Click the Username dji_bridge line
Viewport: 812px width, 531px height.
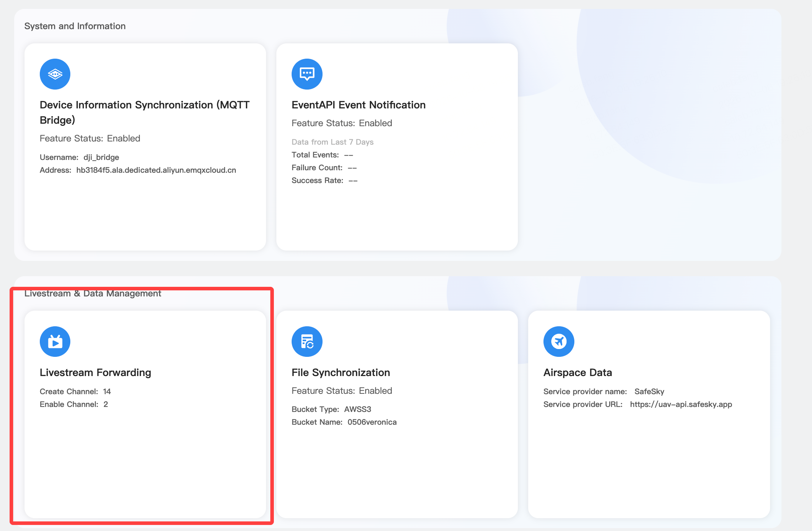[79, 157]
